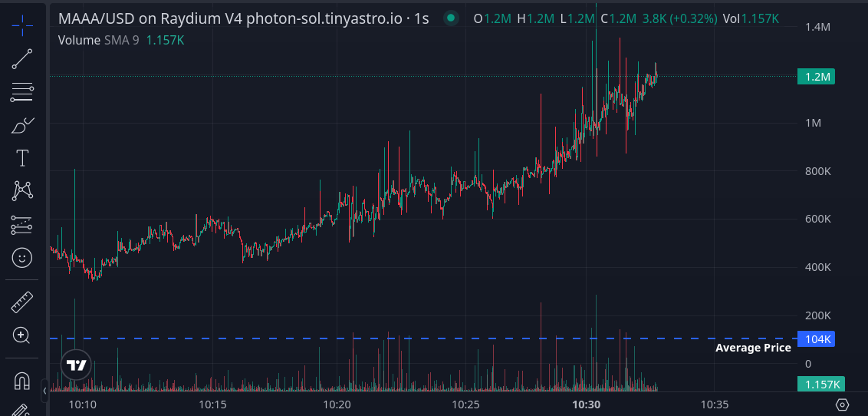Click the 10:15 time axis label

click(212, 405)
